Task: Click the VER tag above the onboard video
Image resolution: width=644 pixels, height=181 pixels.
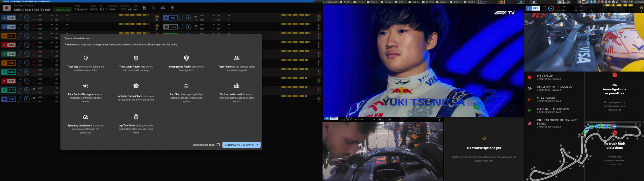Action: pyautogui.click(x=533, y=8)
